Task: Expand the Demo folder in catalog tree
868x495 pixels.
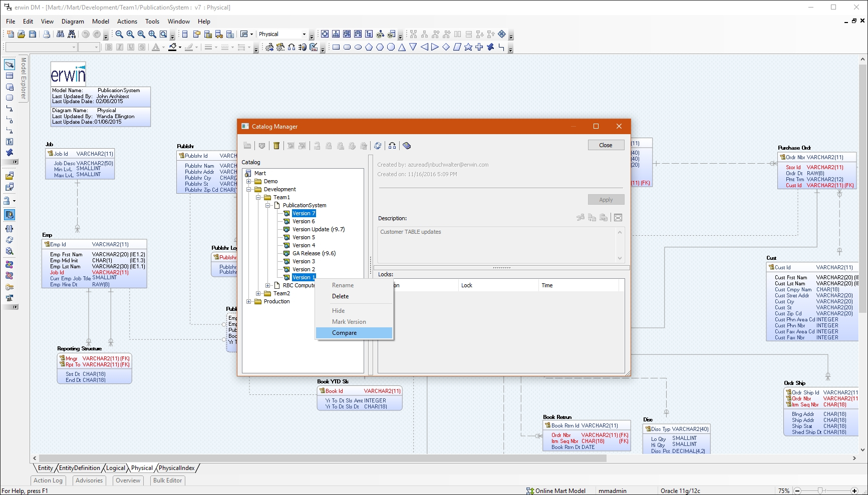Action: click(249, 182)
